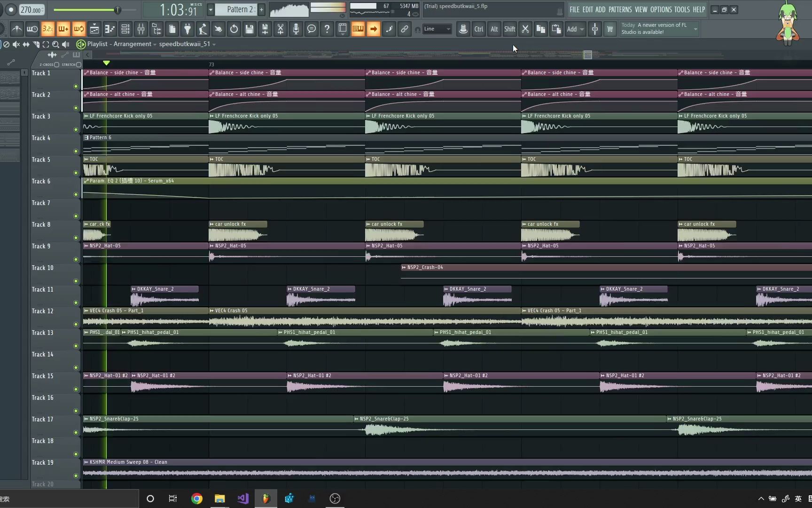
Task: Open Visual Studio from the taskbar
Action: click(x=243, y=499)
